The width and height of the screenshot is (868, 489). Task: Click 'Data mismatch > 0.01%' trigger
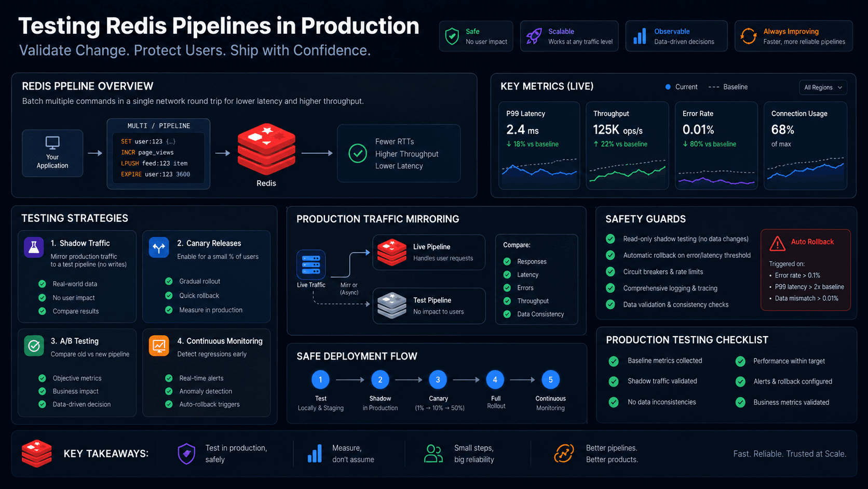(807, 298)
